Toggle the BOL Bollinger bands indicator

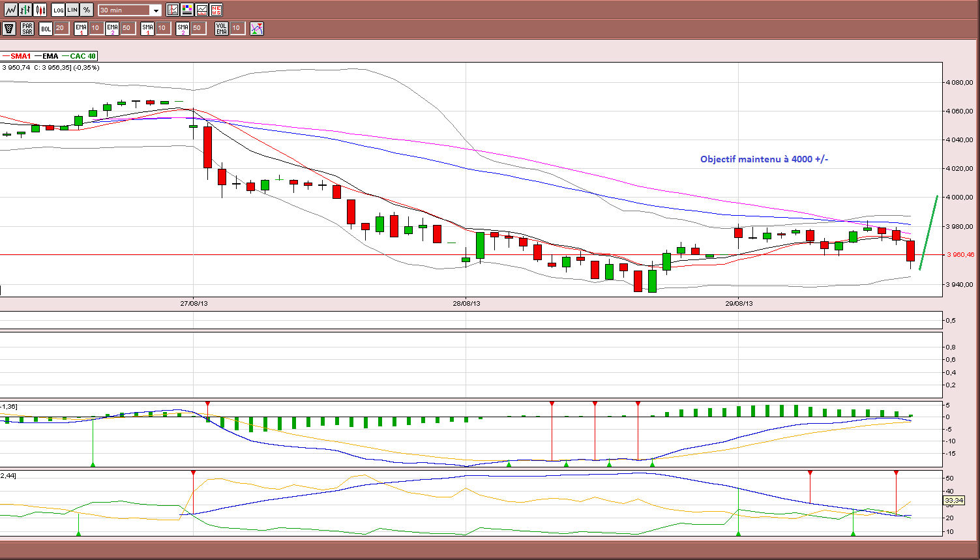(x=46, y=28)
